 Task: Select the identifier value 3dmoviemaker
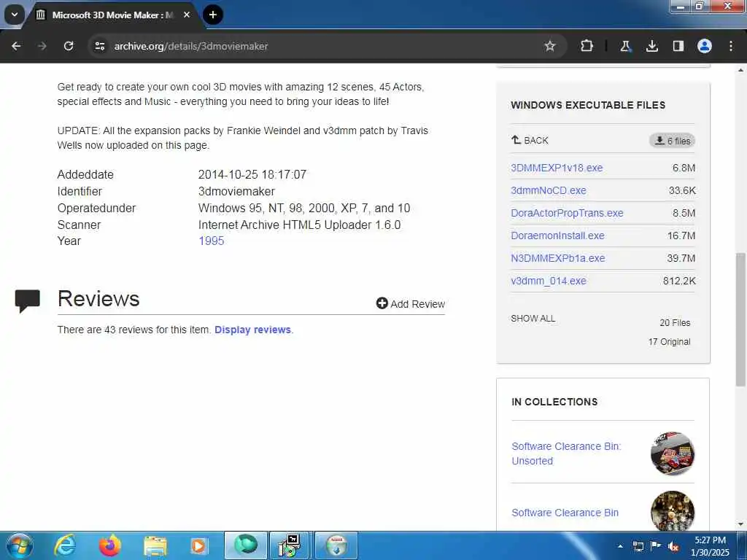[x=236, y=192]
